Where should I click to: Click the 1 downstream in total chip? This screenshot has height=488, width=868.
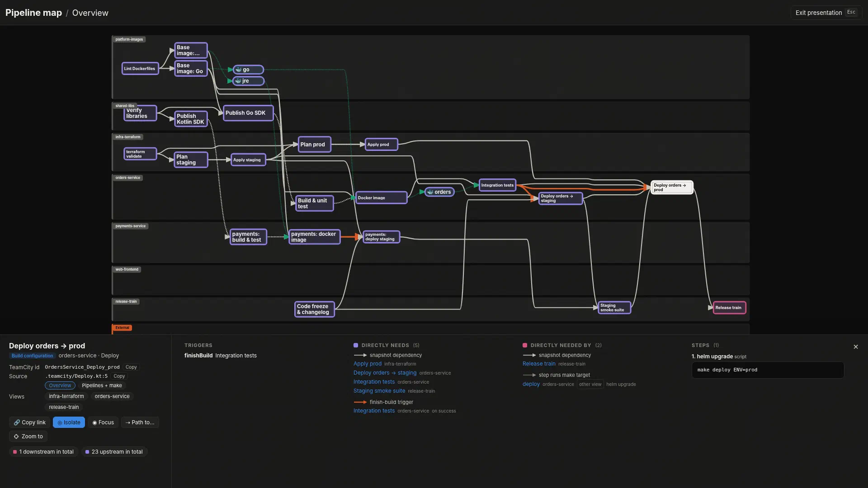click(x=43, y=452)
